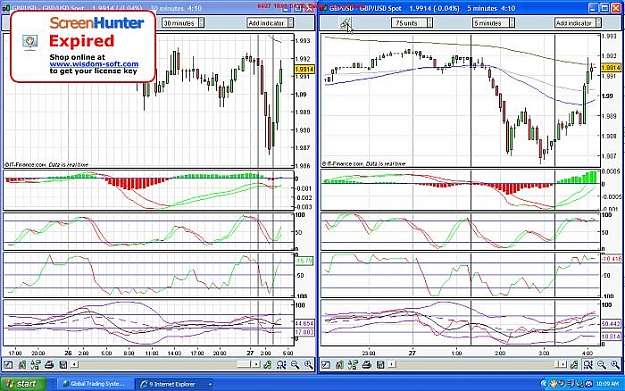Open the 5 minutes timeframe dropdown

pyautogui.click(x=493, y=23)
